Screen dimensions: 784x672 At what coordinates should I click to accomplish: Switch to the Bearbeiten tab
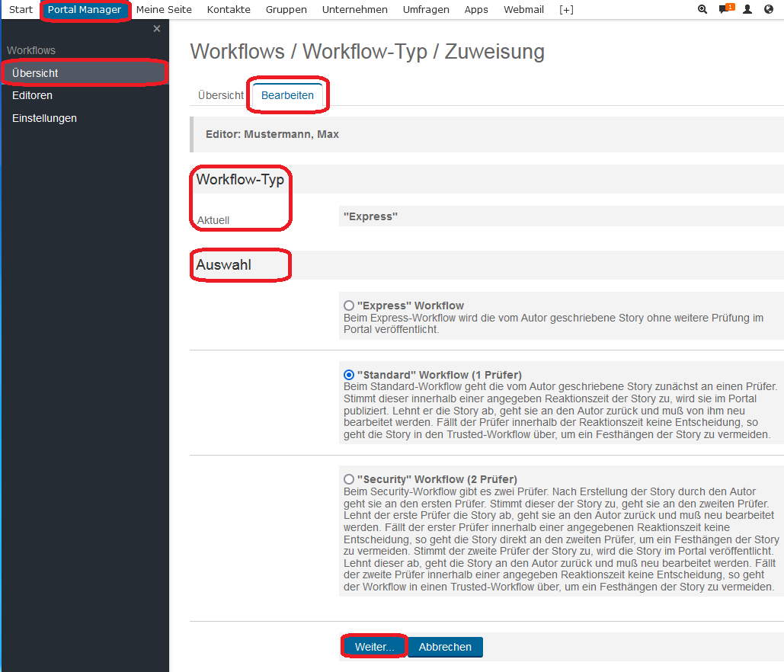287,95
